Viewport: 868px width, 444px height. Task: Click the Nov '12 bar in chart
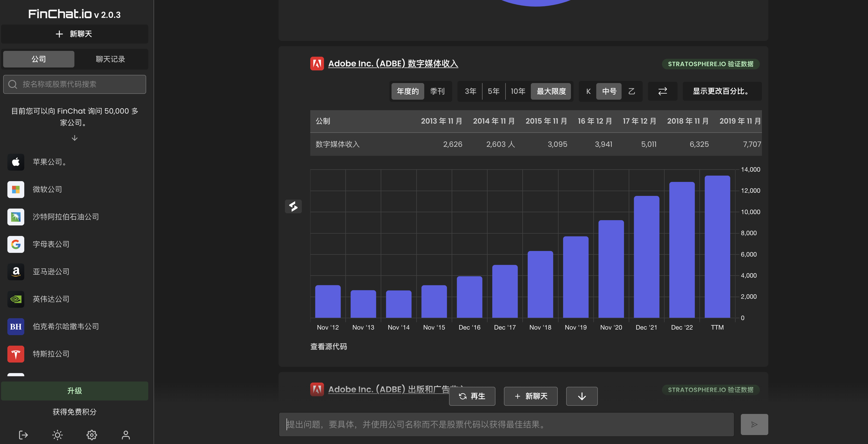tap(327, 301)
